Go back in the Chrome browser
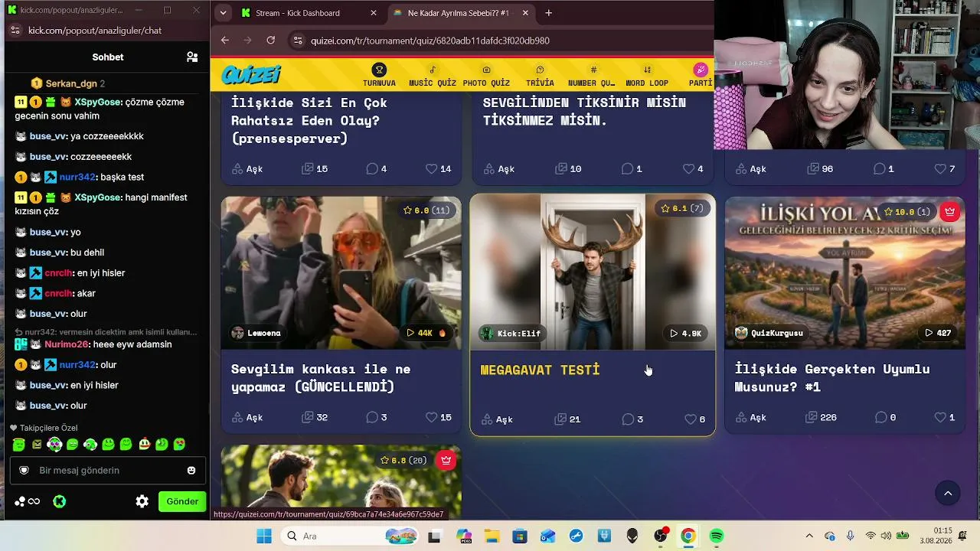The width and height of the screenshot is (980, 551). coord(224,41)
